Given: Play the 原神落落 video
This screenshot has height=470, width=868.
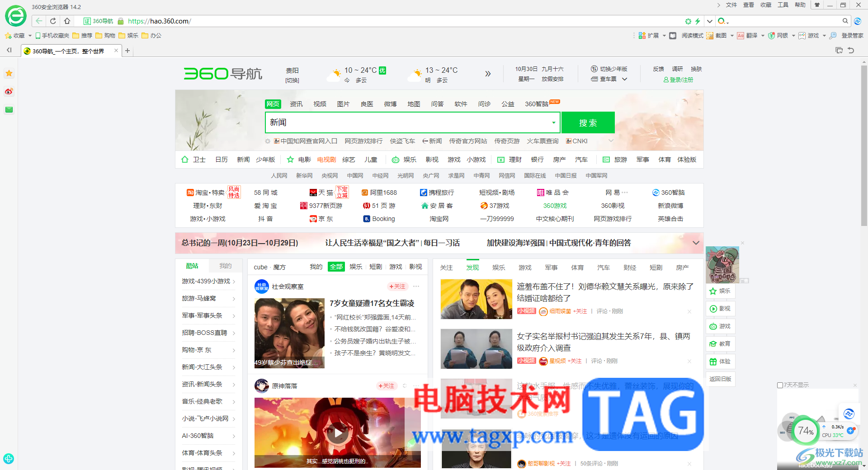Looking at the screenshot, I should click(338, 433).
